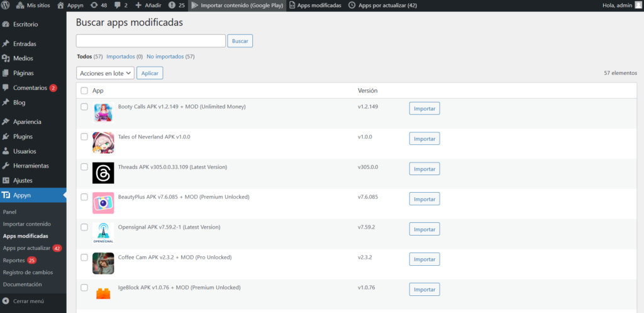Open Apps por actualizar in sidebar submenu
This screenshot has width=644, height=313.
coord(26,248)
